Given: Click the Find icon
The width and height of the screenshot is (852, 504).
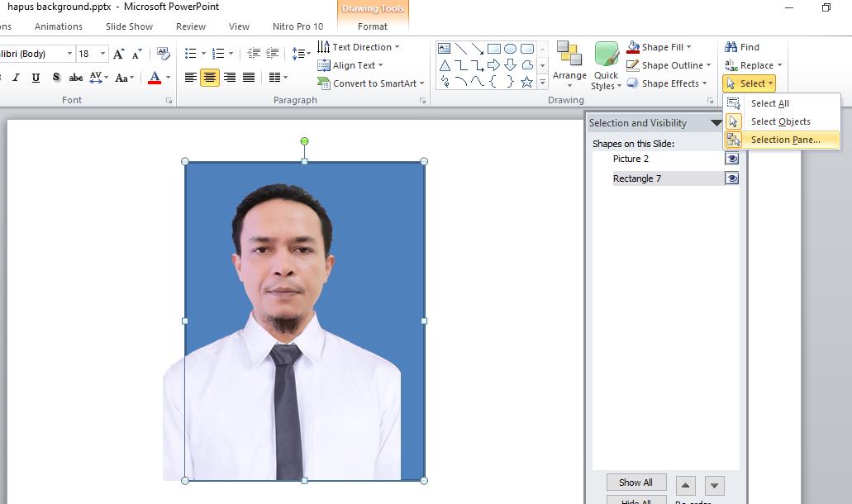Looking at the screenshot, I should tap(731, 46).
